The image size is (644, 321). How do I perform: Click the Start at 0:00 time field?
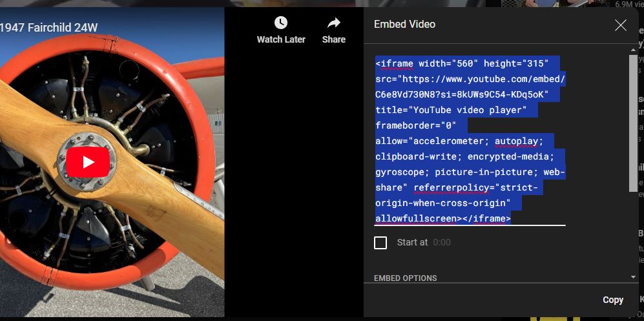click(x=441, y=243)
